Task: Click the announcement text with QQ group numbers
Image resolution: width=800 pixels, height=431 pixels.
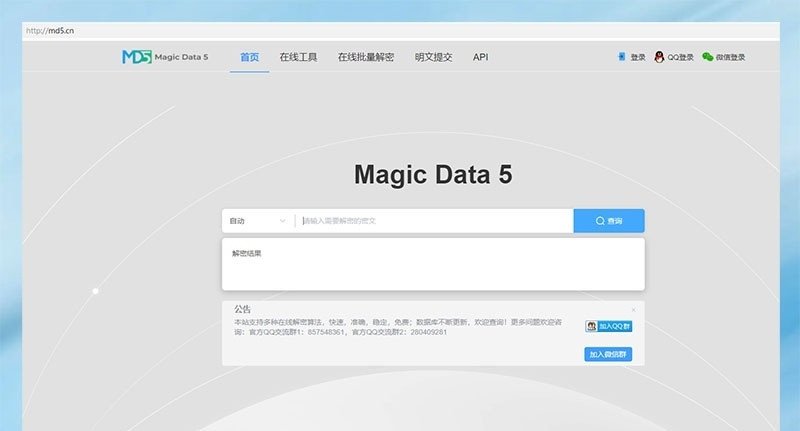Action: point(398,327)
